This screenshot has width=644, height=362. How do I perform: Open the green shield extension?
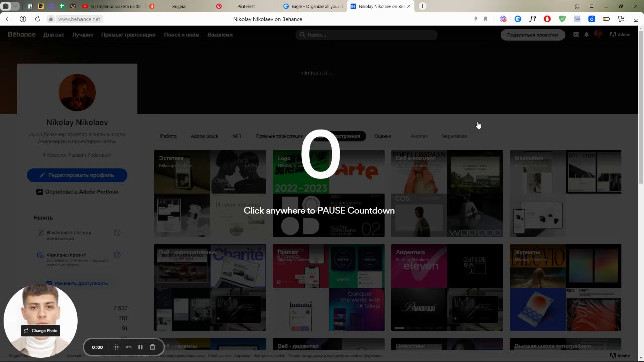pyautogui.click(x=562, y=19)
